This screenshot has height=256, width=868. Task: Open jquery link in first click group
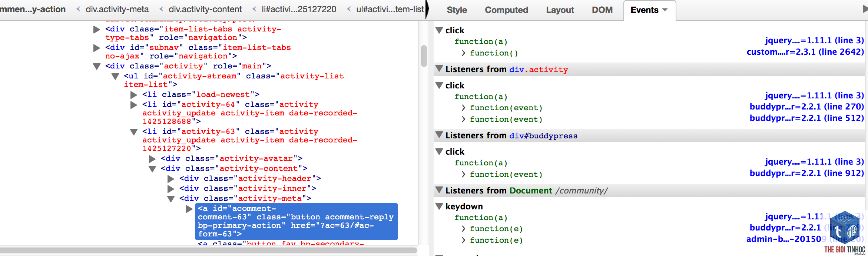point(814,40)
